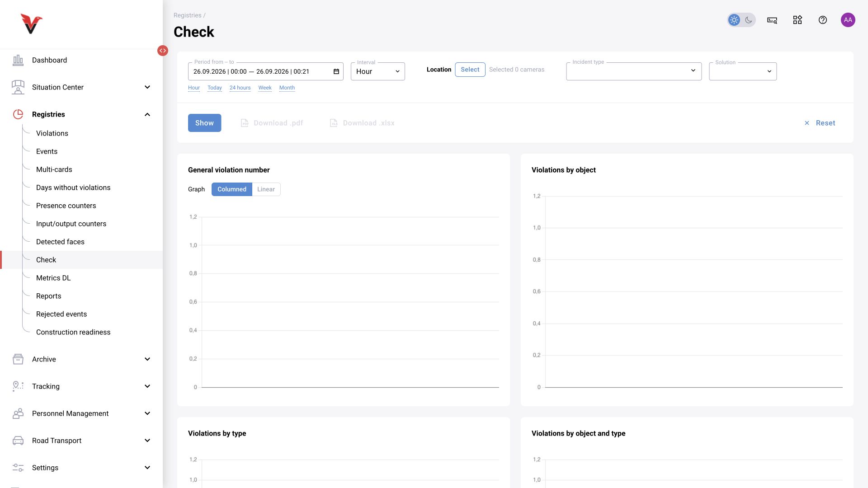The image size is (868, 488).
Task: Click the Download .pdf button
Action: tap(272, 123)
